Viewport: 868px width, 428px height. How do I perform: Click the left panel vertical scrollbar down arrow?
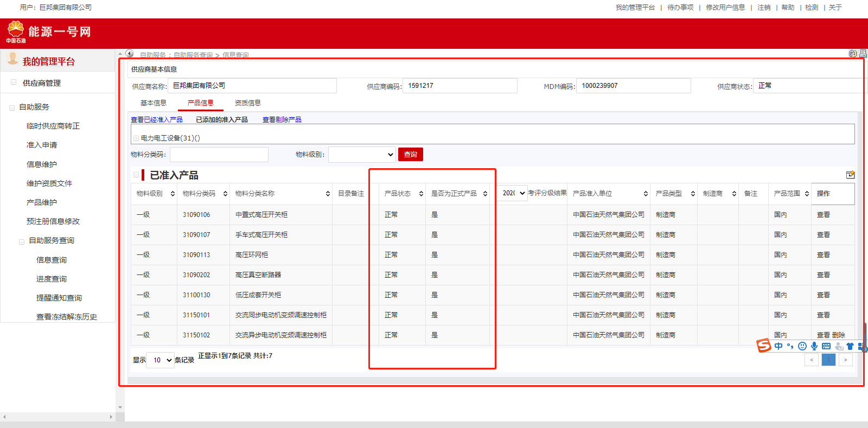point(120,407)
